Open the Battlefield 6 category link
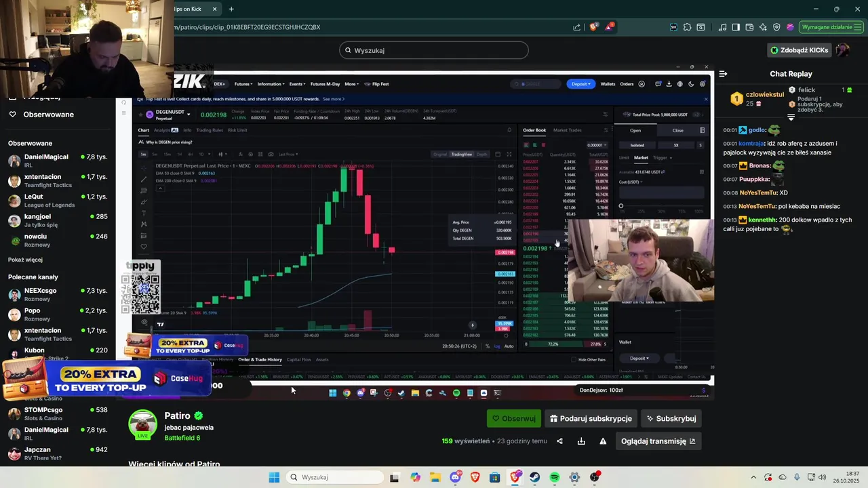 coord(182,438)
